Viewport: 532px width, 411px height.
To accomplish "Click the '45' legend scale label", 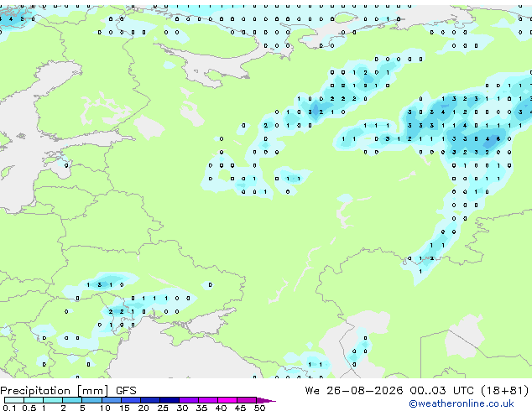I will [x=240, y=408].
